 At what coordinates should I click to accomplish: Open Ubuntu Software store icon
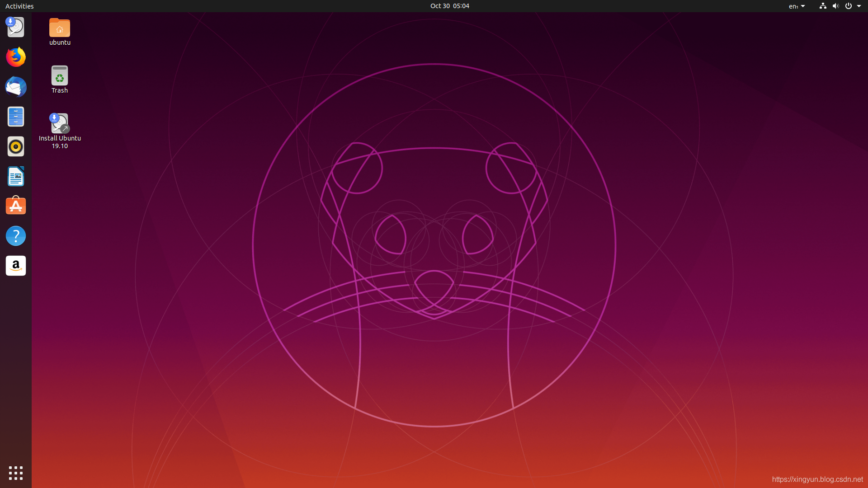[x=16, y=206]
